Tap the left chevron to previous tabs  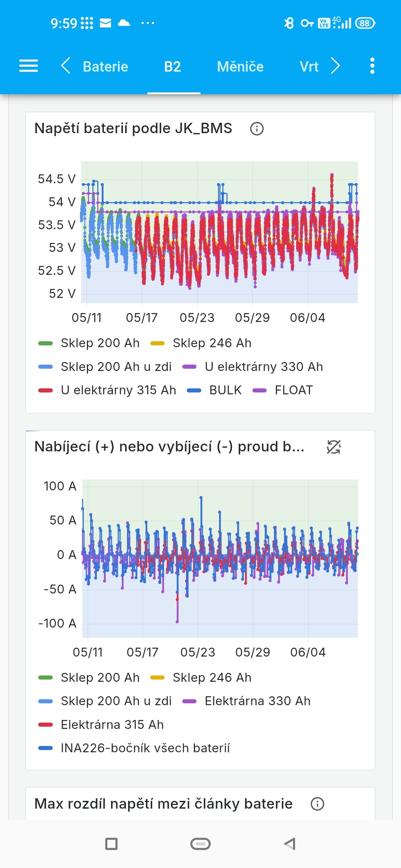65,66
